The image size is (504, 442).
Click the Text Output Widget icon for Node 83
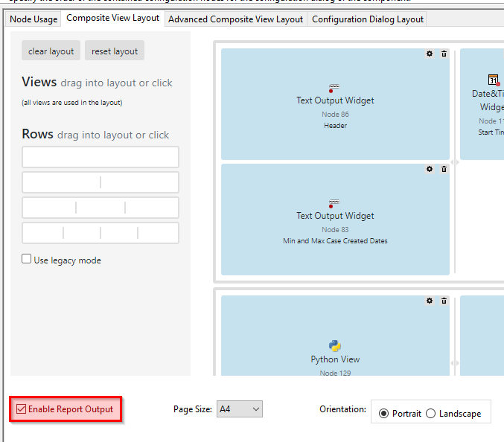point(334,203)
